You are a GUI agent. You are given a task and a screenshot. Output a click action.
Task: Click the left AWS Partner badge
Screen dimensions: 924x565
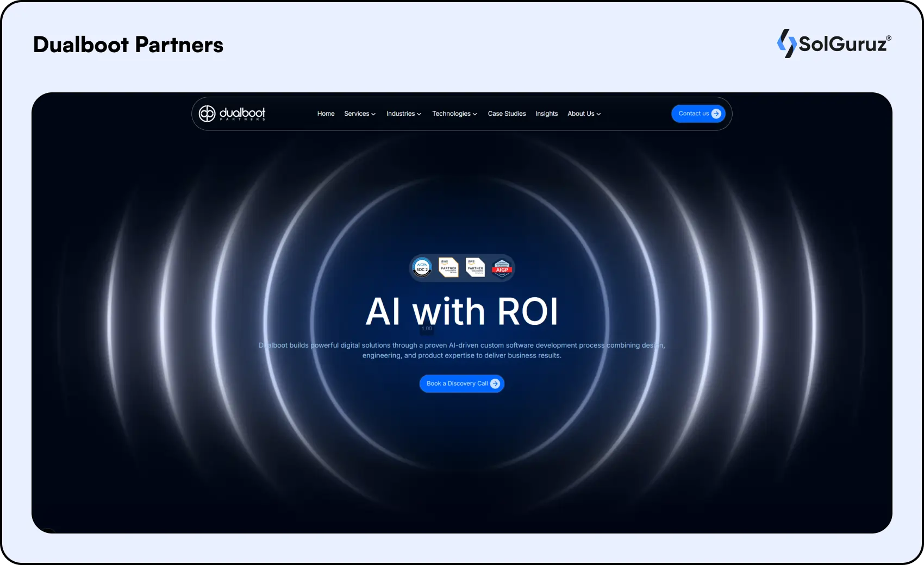click(x=448, y=268)
